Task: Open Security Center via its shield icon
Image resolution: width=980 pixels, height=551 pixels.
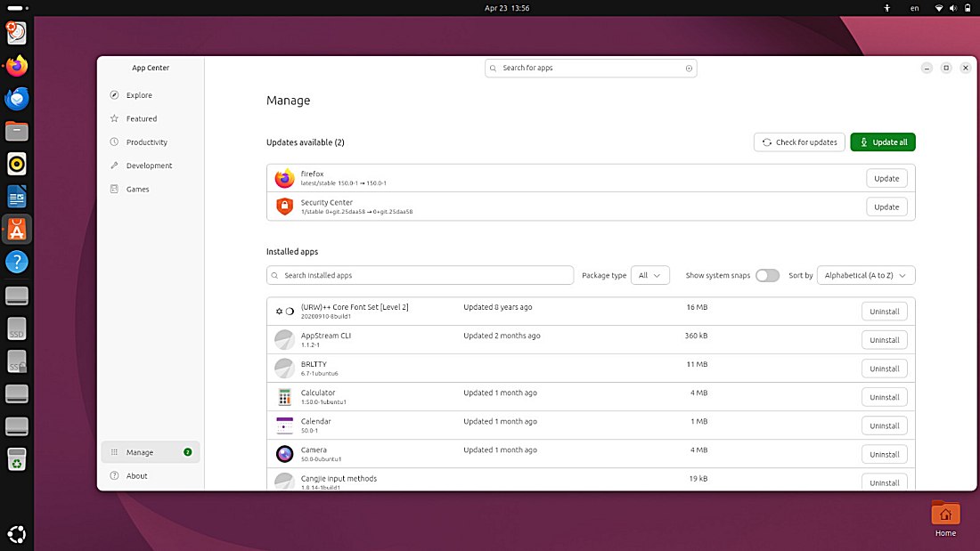Action: point(283,207)
